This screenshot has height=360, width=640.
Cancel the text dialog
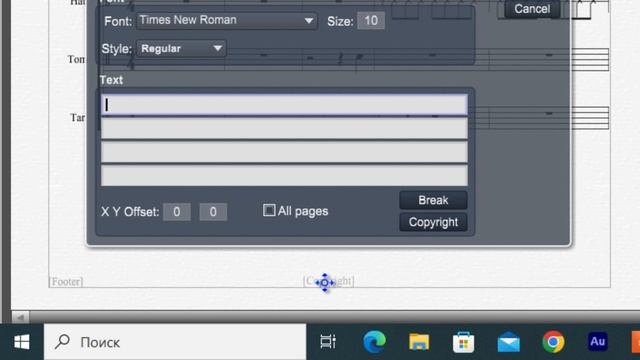532,9
